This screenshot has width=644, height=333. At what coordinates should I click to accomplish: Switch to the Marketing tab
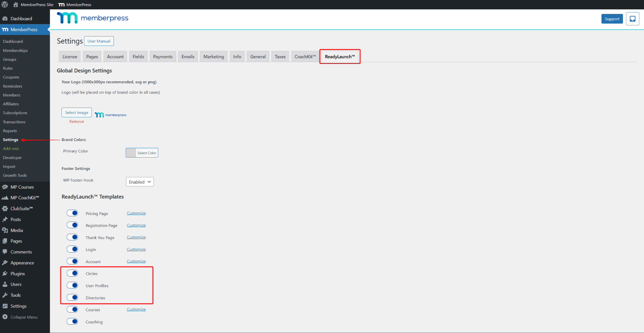pyautogui.click(x=214, y=56)
